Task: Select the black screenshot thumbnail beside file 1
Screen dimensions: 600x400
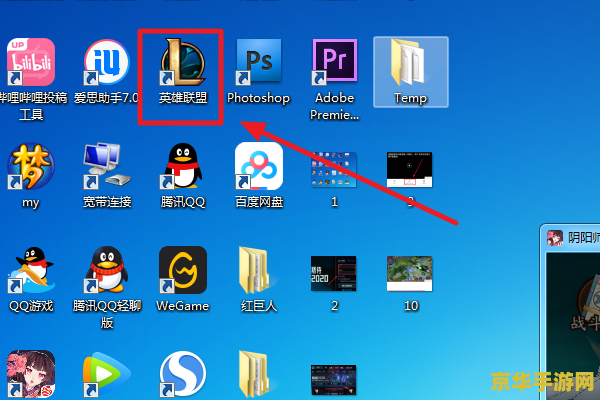Action: 409,170
